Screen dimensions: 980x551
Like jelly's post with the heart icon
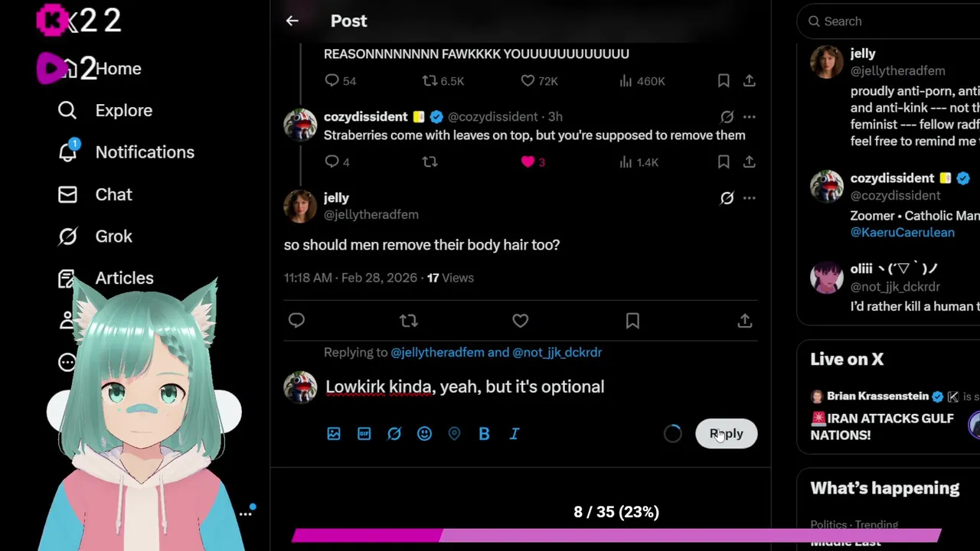[x=521, y=321]
